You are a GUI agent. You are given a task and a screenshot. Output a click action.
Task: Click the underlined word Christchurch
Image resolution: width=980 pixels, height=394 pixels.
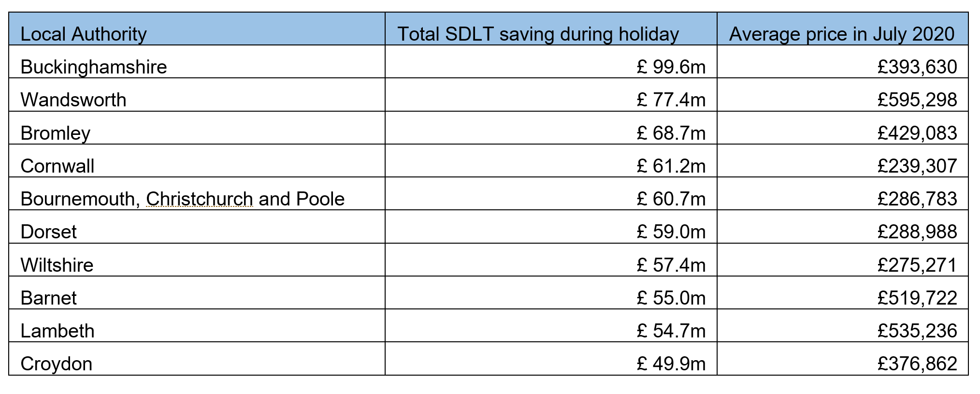tap(199, 199)
